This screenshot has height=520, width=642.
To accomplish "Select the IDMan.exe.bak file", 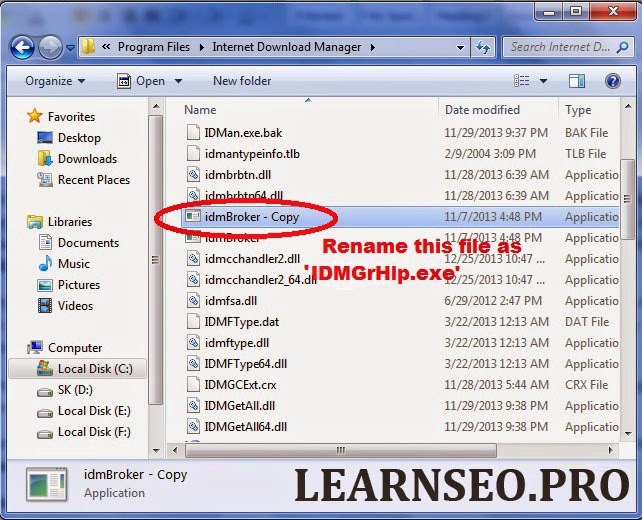I will [x=401, y=133].
